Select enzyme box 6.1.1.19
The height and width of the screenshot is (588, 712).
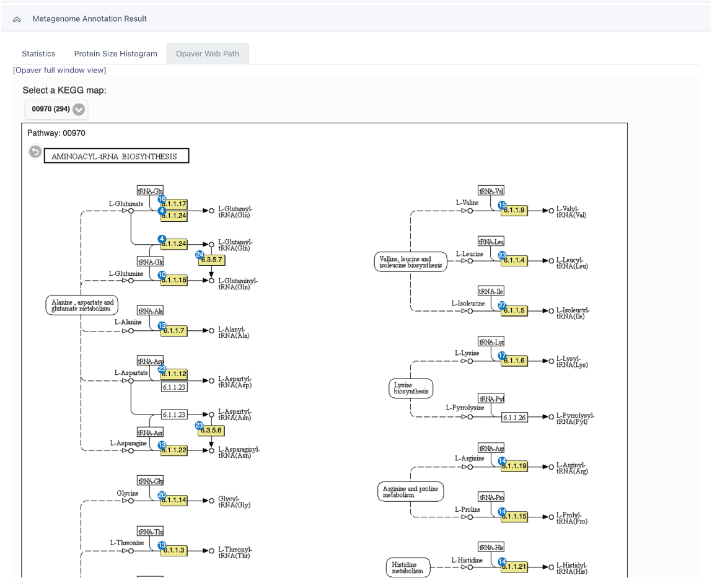pyautogui.click(x=514, y=467)
